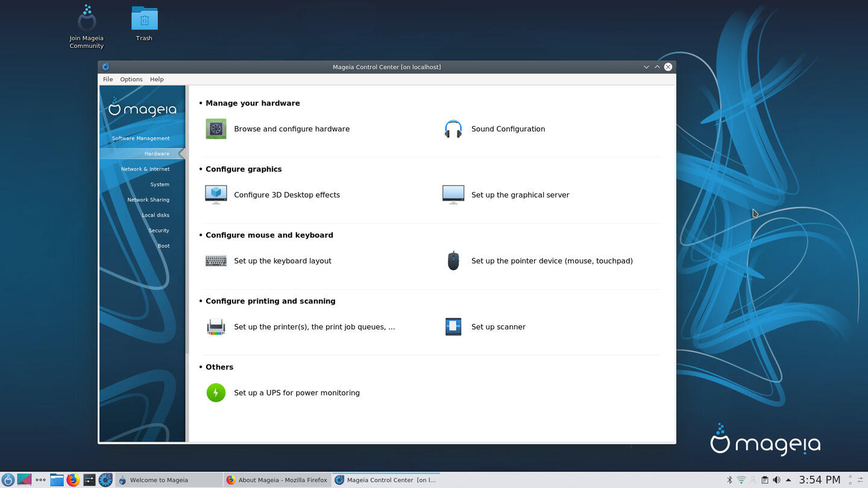The width and height of the screenshot is (868, 488).
Task: Click the Bluetooth tray icon
Action: click(x=729, y=480)
